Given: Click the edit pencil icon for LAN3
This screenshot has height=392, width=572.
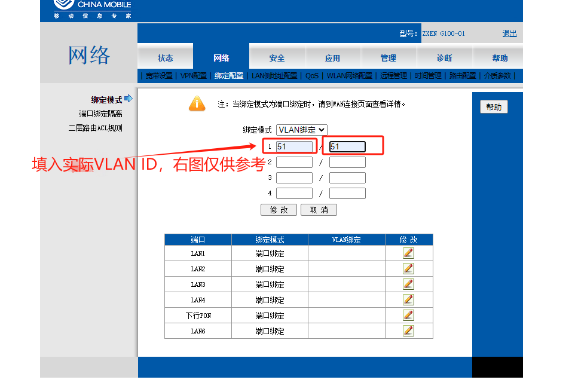Looking at the screenshot, I should click(x=408, y=284).
